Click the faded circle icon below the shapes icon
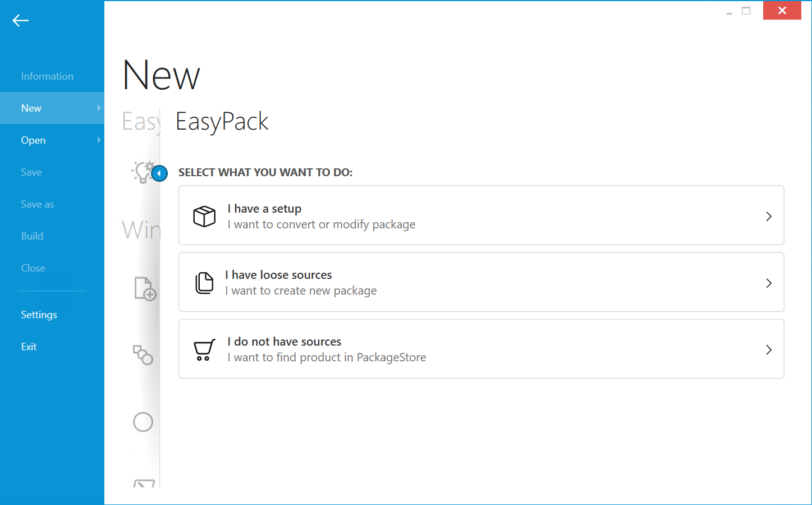Viewport: 812px width, 505px height. pyautogui.click(x=144, y=421)
